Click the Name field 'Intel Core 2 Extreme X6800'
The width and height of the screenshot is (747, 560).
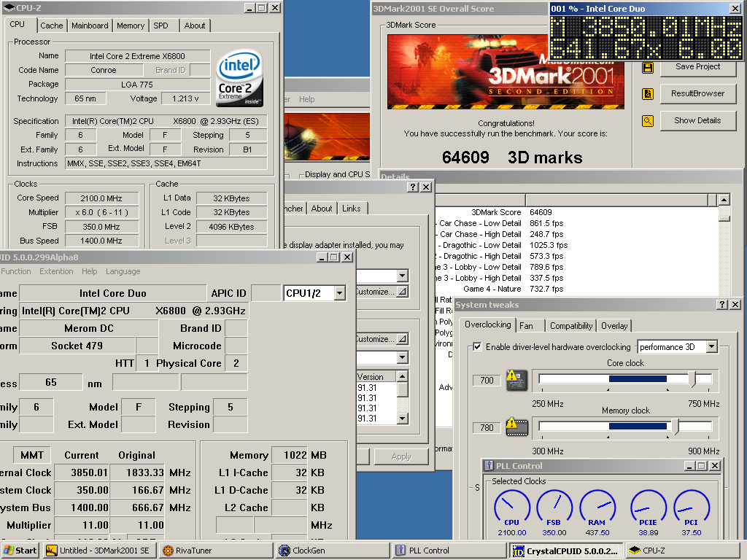tap(137, 56)
